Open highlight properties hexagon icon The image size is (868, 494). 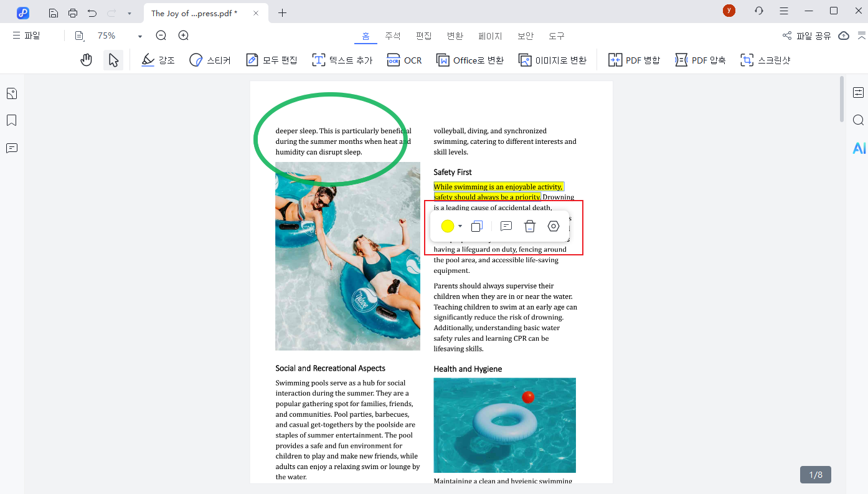554,227
